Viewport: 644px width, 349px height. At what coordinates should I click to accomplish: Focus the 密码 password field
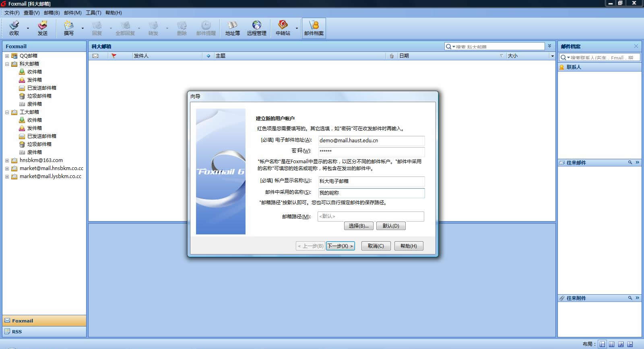(371, 151)
